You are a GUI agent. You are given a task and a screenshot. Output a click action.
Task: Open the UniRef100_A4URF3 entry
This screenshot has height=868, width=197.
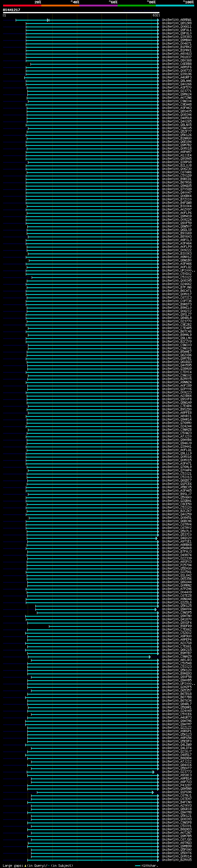point(176,78)
